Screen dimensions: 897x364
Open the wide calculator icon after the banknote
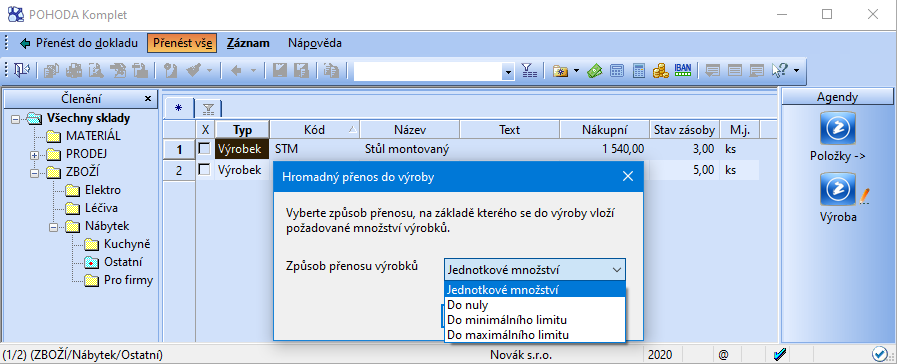pyautogui.click(x=617, y=70)
